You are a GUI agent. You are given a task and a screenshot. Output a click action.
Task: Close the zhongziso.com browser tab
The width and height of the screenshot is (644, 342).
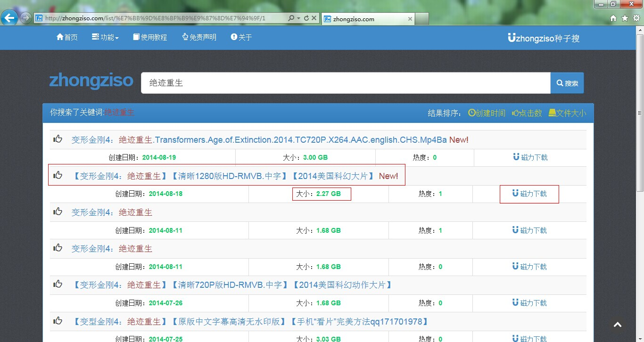tap(410, 19)
